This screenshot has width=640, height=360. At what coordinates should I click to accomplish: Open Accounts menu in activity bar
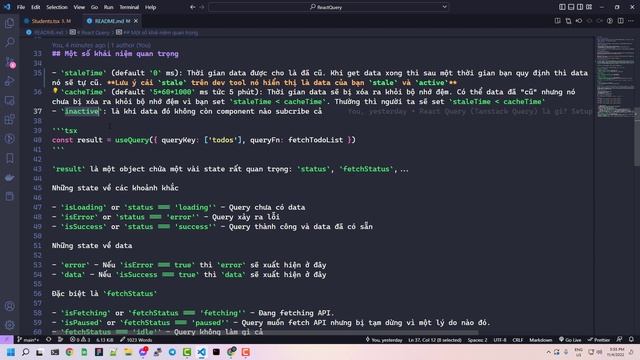point(10,306)
